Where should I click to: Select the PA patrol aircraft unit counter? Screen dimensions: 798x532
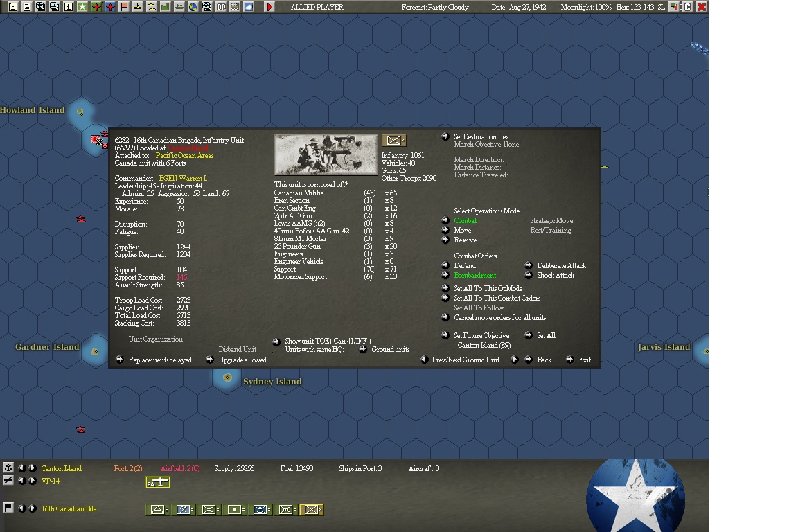point(158,482)
